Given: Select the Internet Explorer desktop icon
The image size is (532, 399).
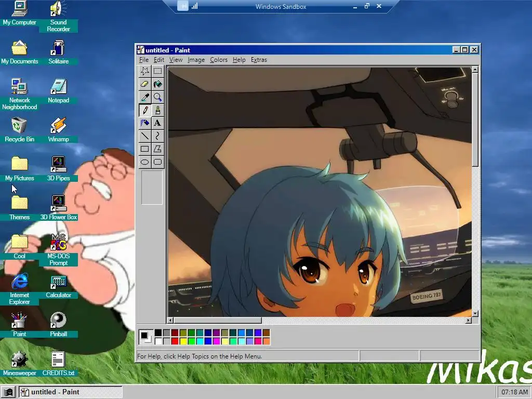Looking at the screenshot, I should [19, 289].
